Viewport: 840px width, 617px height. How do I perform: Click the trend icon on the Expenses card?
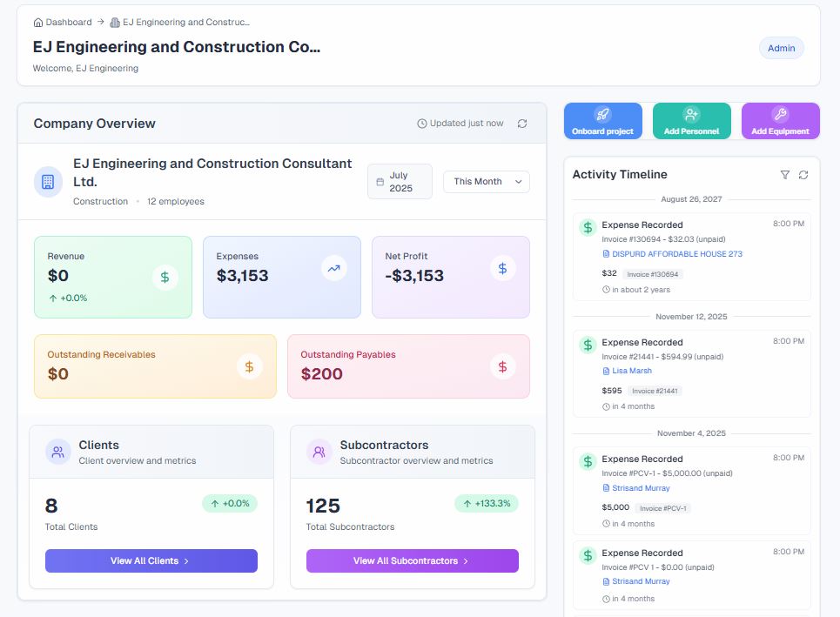click(333, 269)
